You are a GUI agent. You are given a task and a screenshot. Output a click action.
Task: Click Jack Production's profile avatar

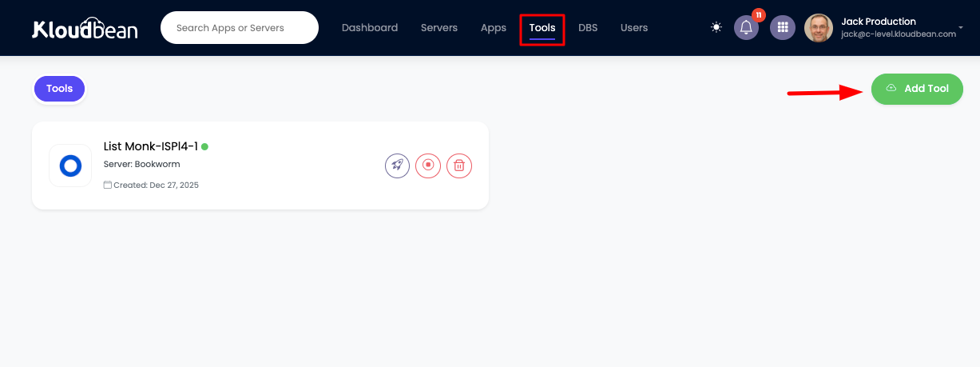pyautogui.click(x=819, y=28)
